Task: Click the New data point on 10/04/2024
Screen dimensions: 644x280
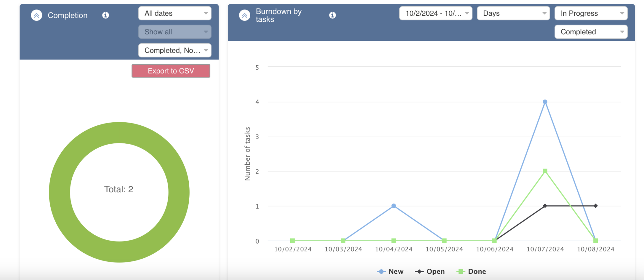Action: pyautogui.click(x=394, y=206)
